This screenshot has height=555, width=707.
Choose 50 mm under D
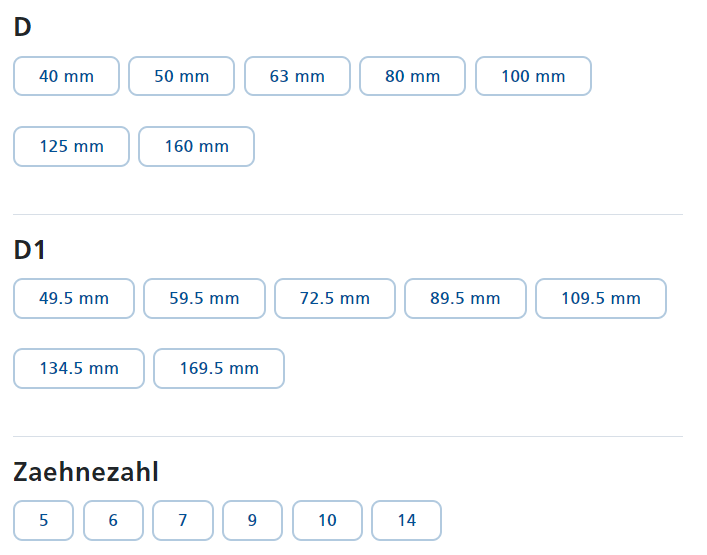pos(182,76)
